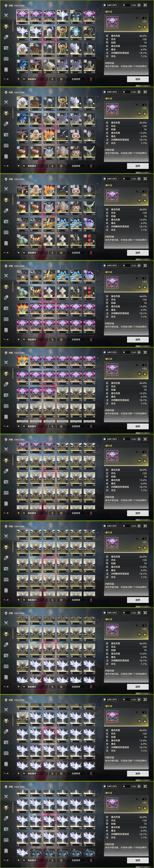This screenshot has height=868, width=154.
Task: Click the plus icon beside 1243 in topmost panel
Action: [139, 5]
